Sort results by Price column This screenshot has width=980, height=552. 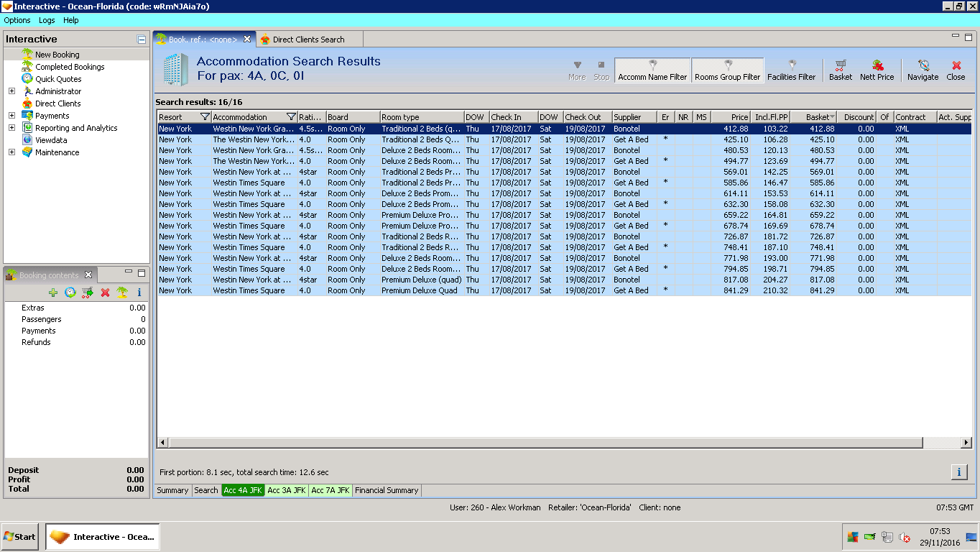(731, 117)
